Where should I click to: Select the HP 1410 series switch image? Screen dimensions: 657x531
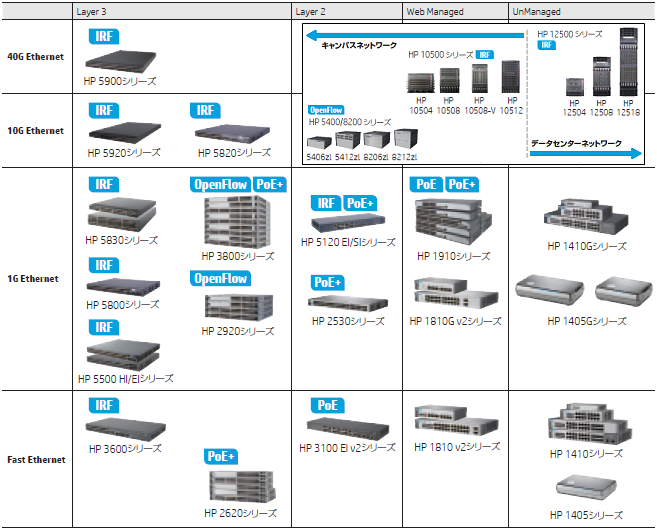point(590,424)
